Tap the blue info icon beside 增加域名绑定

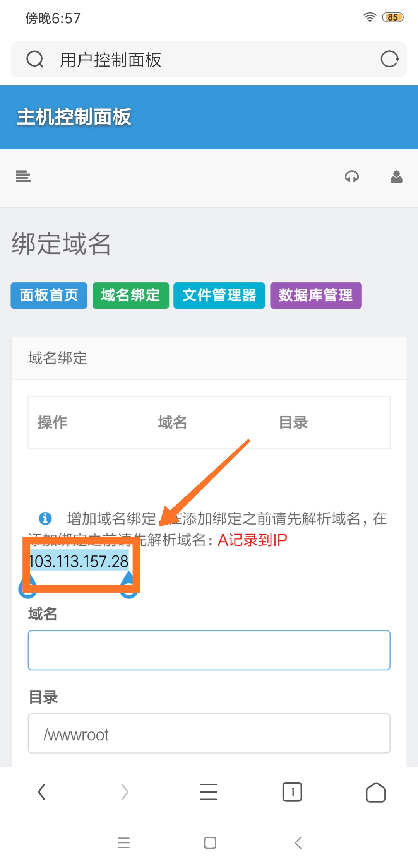tap(45, 518)
